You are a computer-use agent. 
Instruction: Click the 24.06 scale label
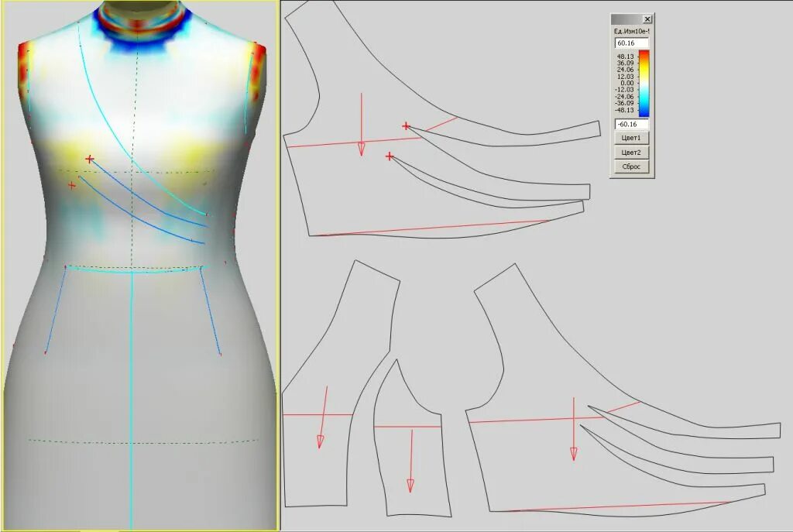point(626,70)
